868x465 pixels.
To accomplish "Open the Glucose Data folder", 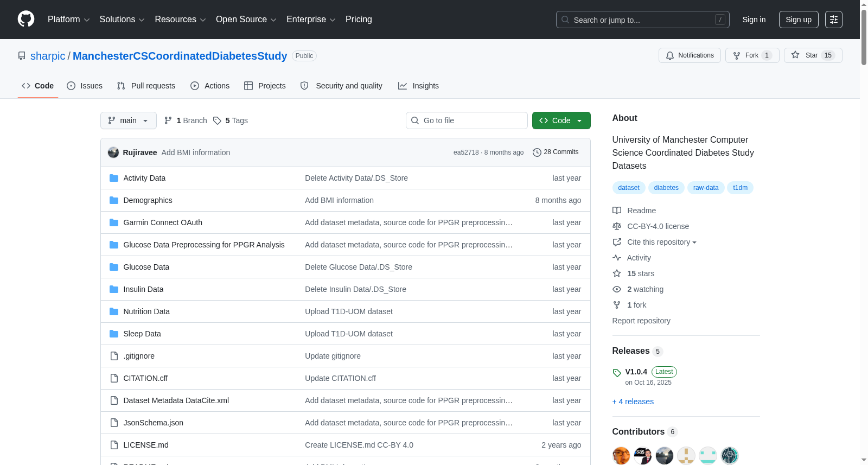I will pyautogui.click(x=146, y=267).
